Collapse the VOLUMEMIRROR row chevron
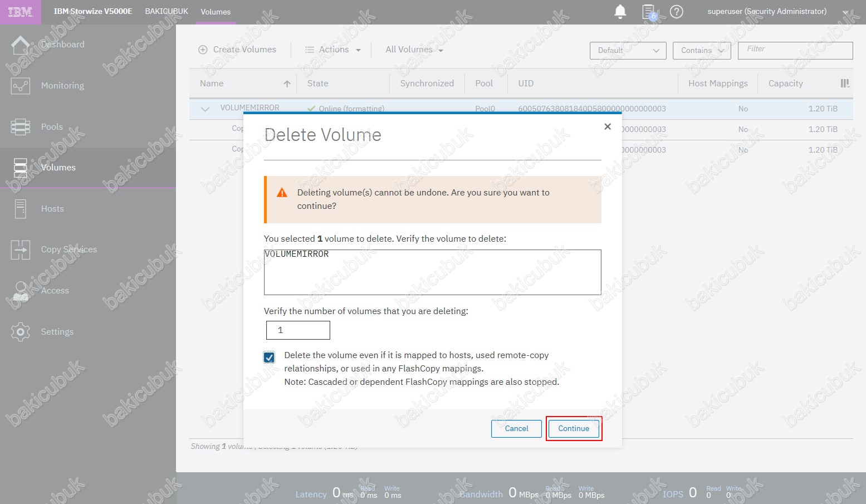This screenshot has height=504, width=866. [x=205, y=109]
